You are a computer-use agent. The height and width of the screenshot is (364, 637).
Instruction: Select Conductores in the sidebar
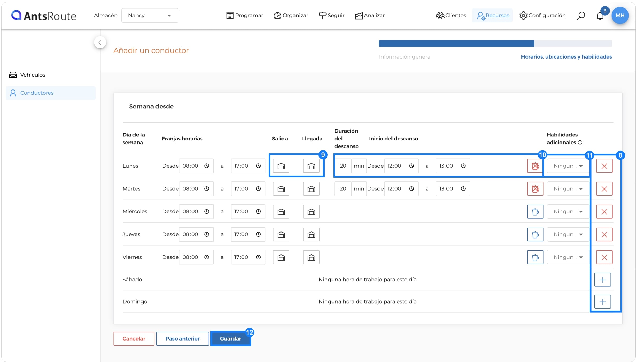[51, 93]
